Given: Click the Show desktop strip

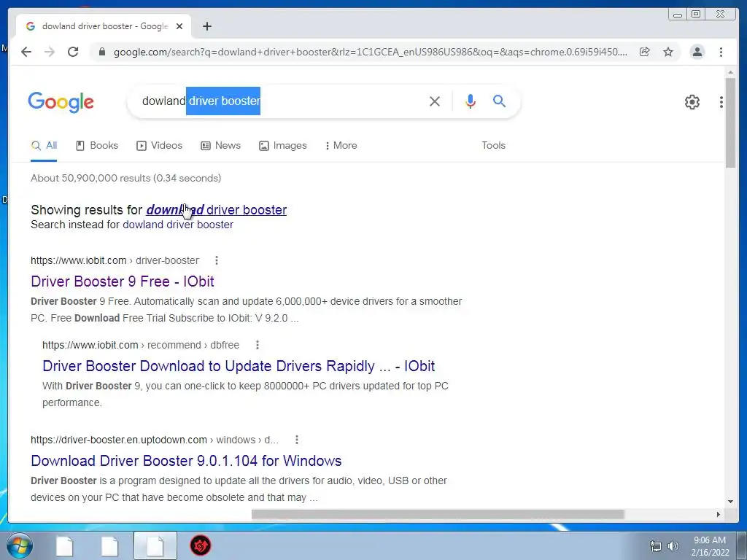Looking at the screenshot, I should pos(742,545).
